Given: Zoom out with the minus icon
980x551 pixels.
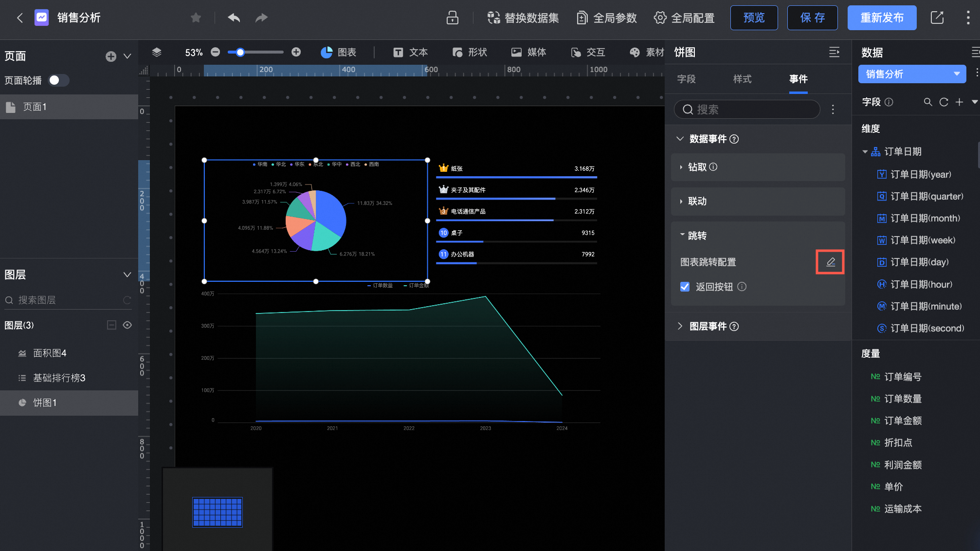Looking at the screenshot, I should [216, 52].
